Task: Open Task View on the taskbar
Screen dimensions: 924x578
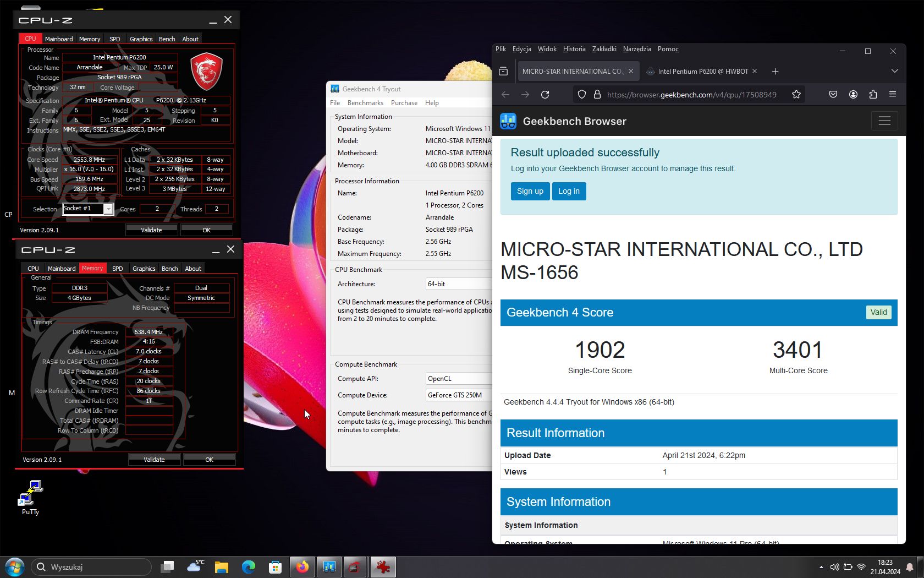Action: point(167,567)
